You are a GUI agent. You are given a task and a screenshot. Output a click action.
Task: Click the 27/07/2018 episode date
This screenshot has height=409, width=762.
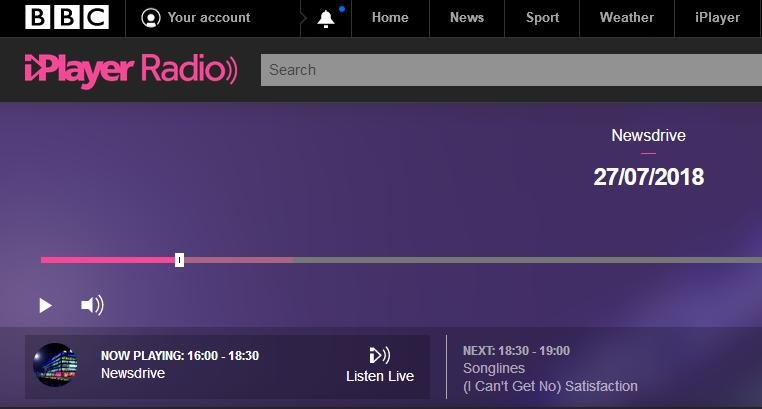[x=648, y=177]
